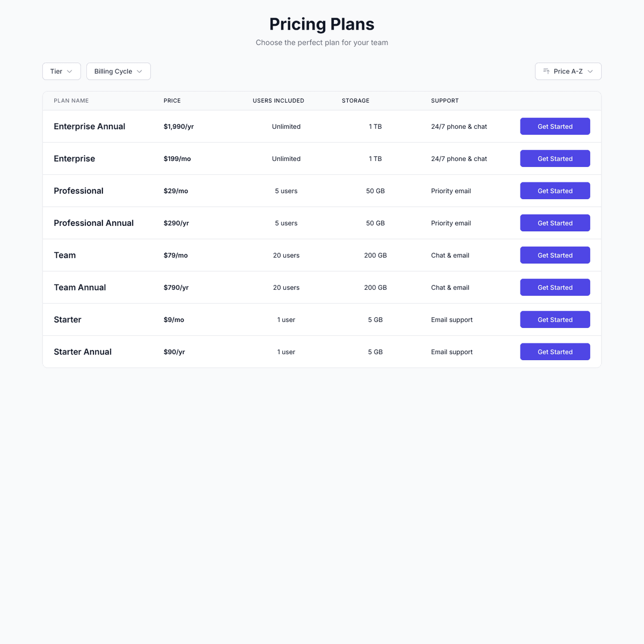644x644 pixels.
Task: Click Get Started for Starter Annual
Action: click(555, 352)
